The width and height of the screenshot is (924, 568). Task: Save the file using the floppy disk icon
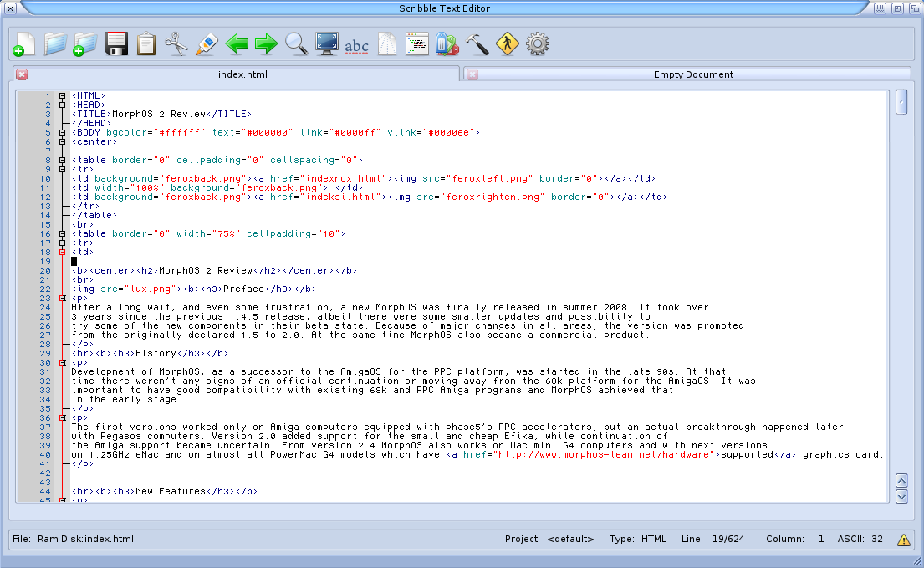[x=116, y=44]
